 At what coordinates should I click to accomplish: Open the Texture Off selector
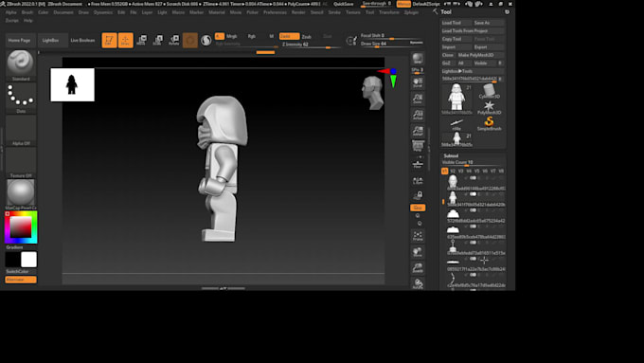[21, 160]
